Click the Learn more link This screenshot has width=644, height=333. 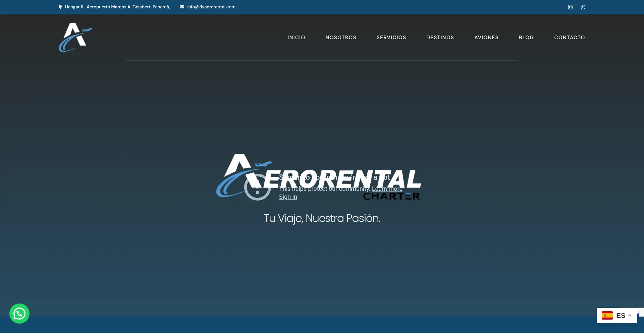[387, 189]
